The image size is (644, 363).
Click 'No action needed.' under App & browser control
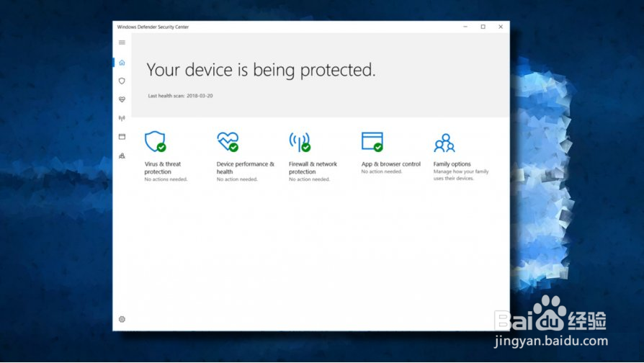click(x=382, y=171)
